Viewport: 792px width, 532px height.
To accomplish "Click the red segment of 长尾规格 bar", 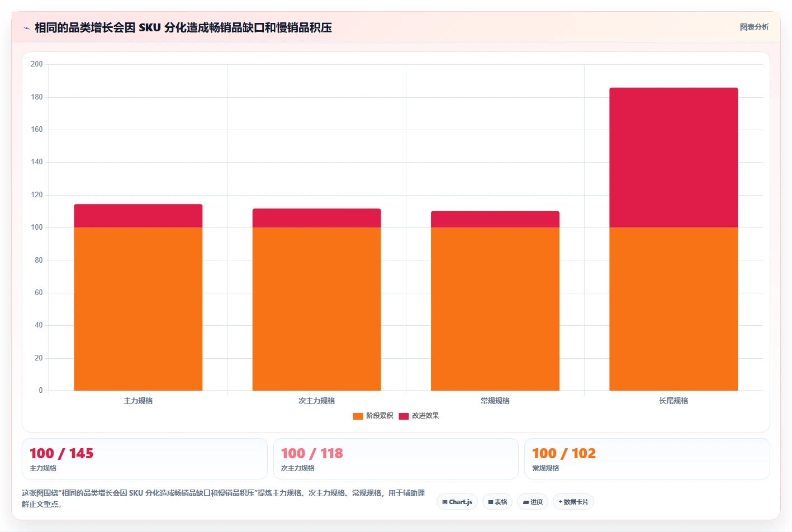I will (x=674, y=158).
